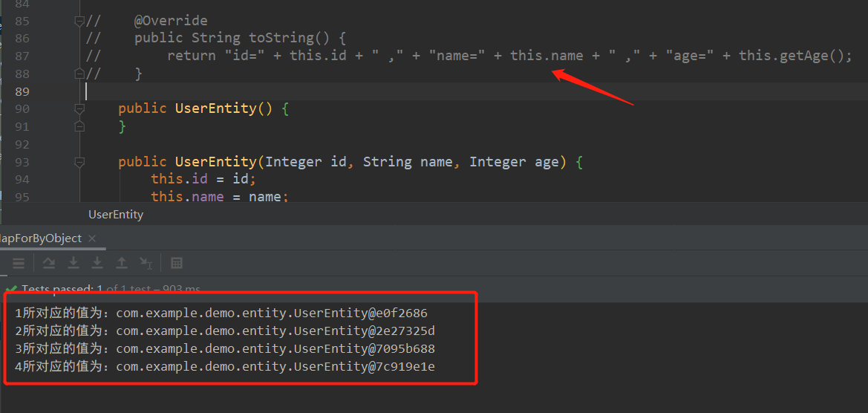Click the green tests passed checkmark
Screen dimensions: 868x413
coord(10,289)
